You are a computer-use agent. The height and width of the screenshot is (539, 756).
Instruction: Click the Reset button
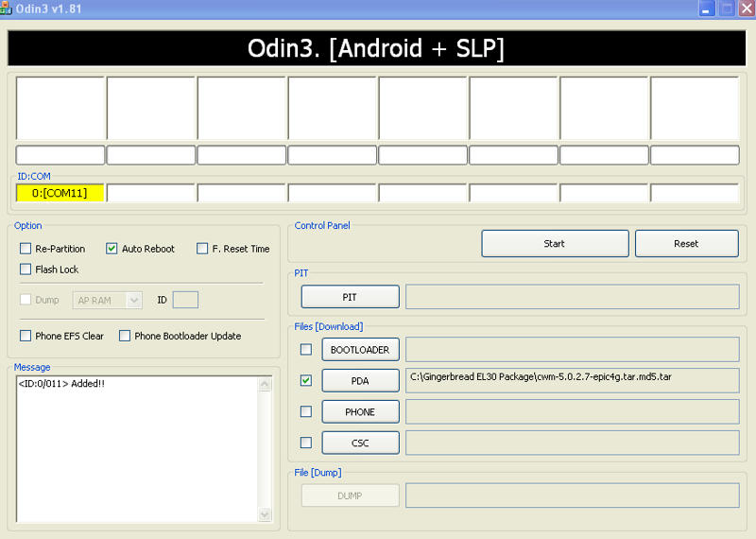687,244
